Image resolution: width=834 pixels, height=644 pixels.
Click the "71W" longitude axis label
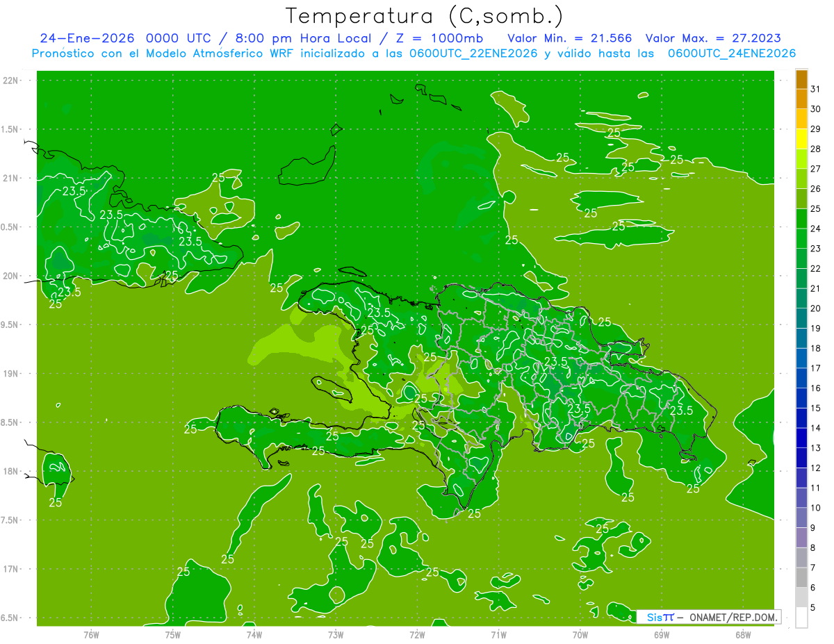pyautogui.click(x=498, y=635)
